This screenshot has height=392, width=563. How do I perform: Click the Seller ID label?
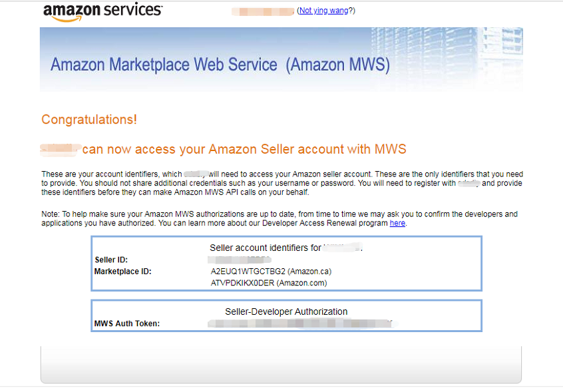111,260
